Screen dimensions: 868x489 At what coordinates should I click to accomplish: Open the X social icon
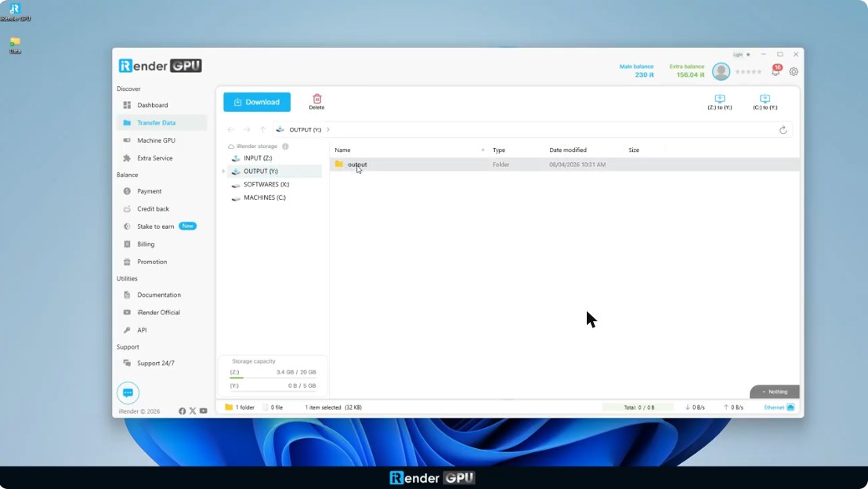point(193,411)
